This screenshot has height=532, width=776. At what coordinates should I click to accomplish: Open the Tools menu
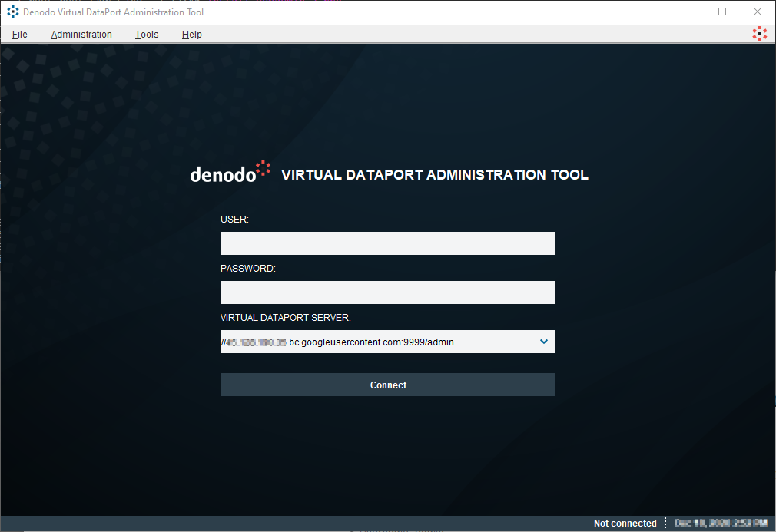point(147,34)
